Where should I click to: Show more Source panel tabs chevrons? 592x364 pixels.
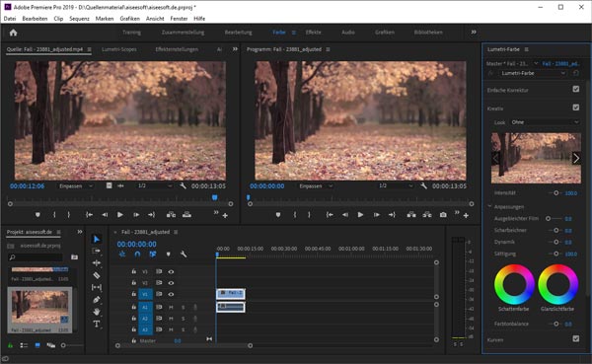[x=235, y=49]
